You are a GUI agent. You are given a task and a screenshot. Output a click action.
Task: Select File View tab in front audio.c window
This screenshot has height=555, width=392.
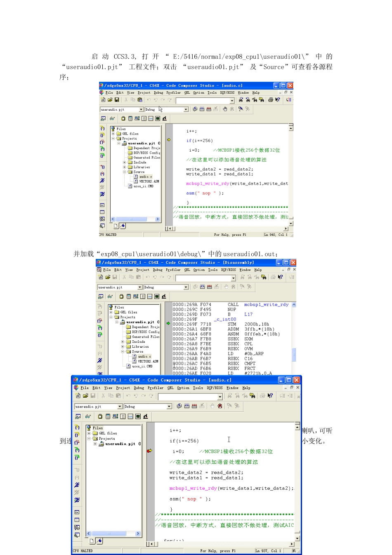[92, 541]
